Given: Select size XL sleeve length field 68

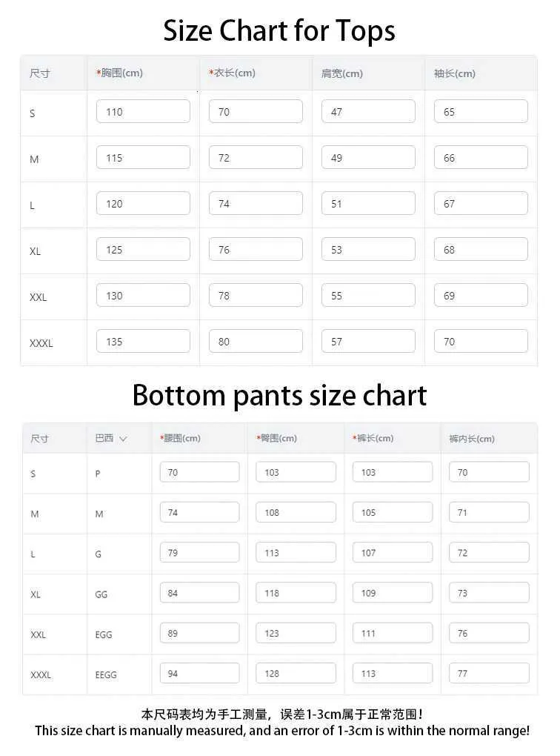Looking at the screenshot, I should click(481, 250).
